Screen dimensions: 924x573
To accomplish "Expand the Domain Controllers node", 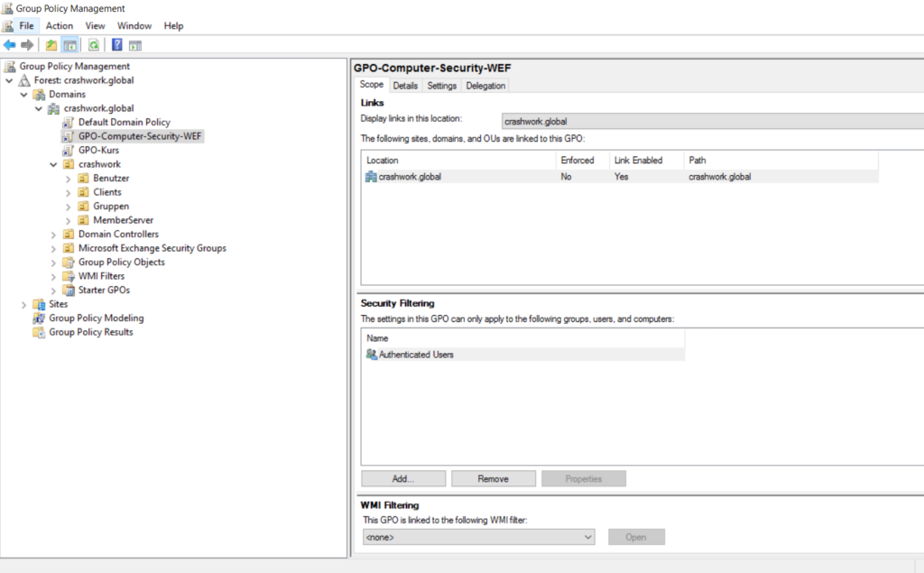I will pos(53,235).
